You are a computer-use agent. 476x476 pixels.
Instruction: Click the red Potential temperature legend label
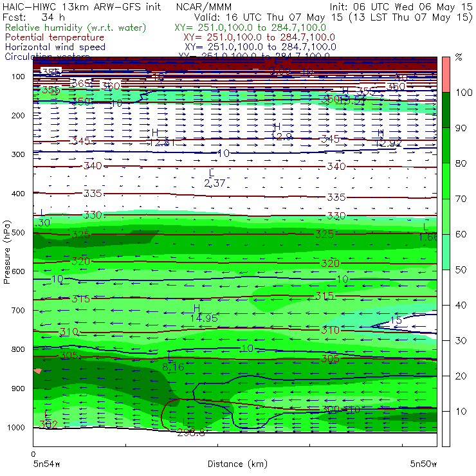[54, 37]
